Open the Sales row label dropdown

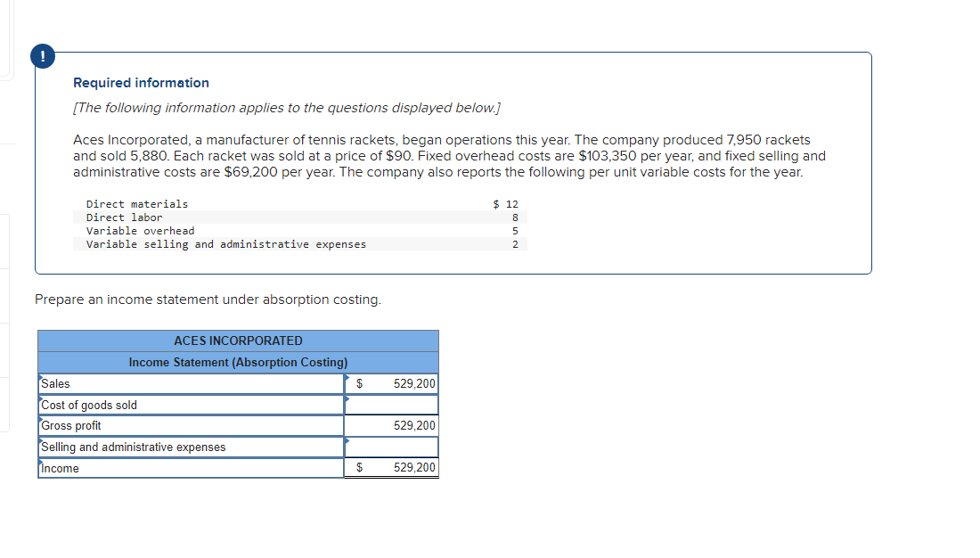192,383
